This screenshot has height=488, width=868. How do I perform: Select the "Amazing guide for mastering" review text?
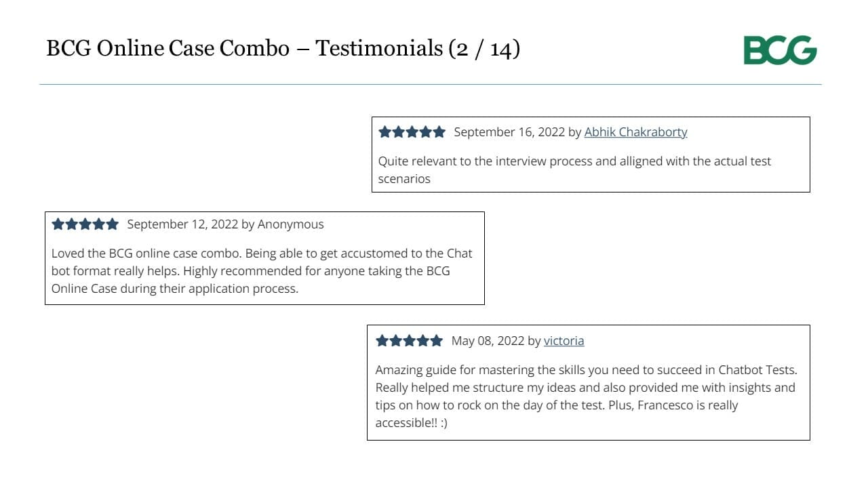[586, 396]
